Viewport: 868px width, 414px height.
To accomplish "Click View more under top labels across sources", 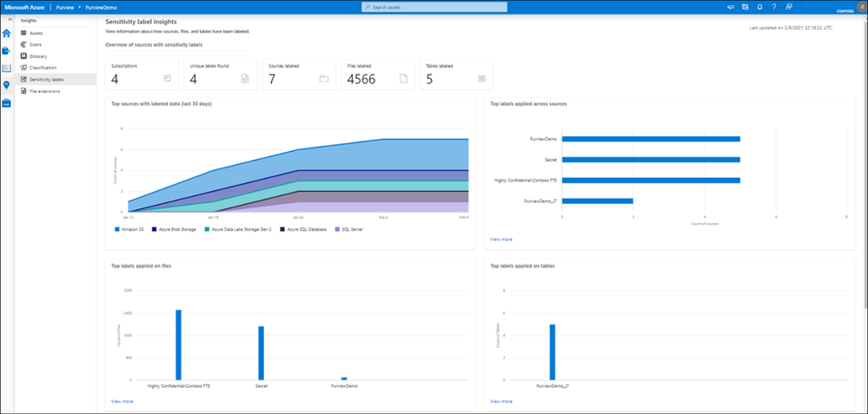I will click(x=501, y=240).
